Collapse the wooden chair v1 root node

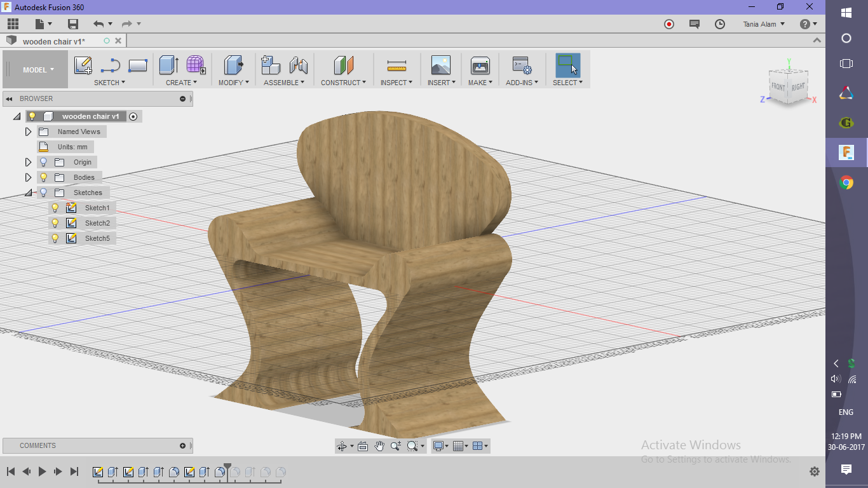coord(17,117)
